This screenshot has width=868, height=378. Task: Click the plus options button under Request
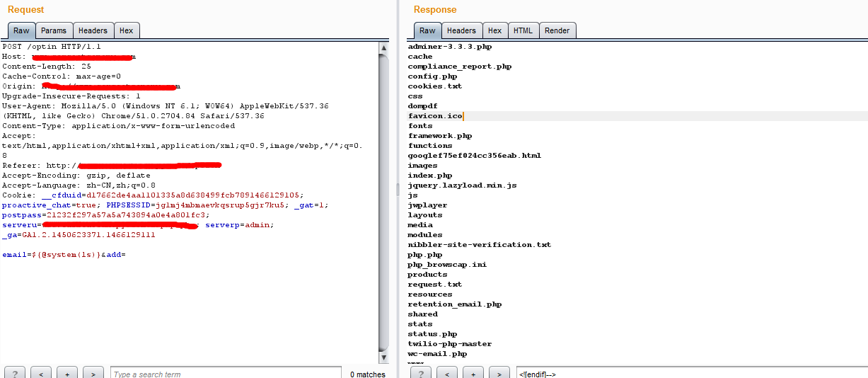[x=67, y=373]
